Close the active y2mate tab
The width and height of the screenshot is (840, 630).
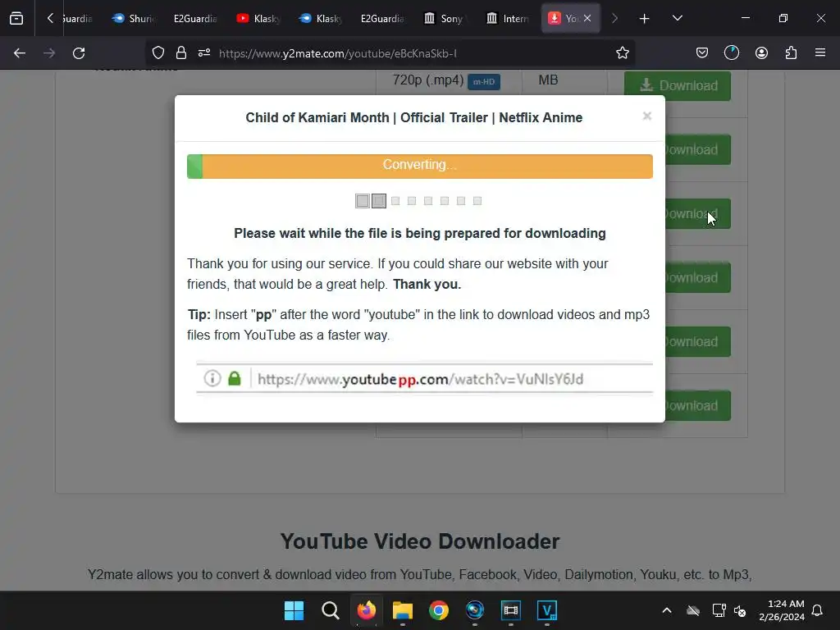click(x=587, y=18)
